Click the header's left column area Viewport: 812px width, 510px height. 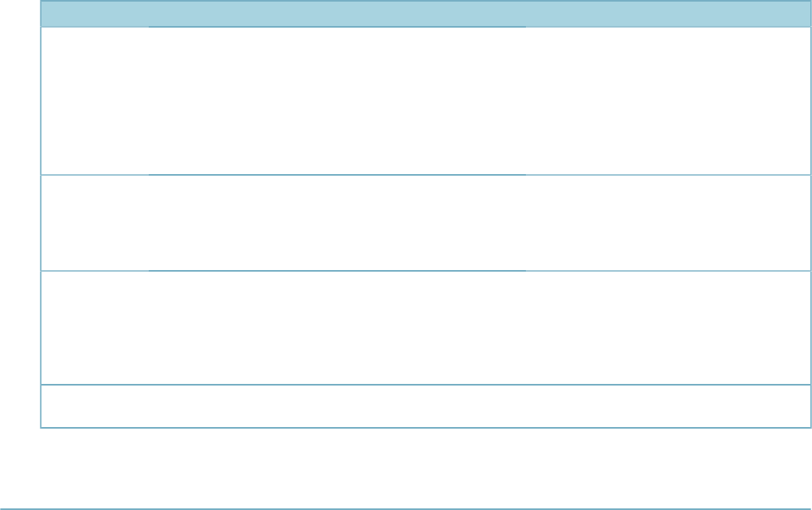point(95,14)
